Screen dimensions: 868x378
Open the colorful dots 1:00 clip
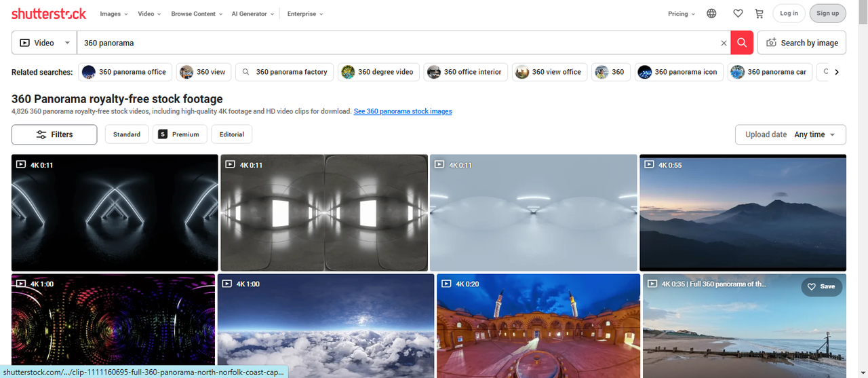(113, 326)
